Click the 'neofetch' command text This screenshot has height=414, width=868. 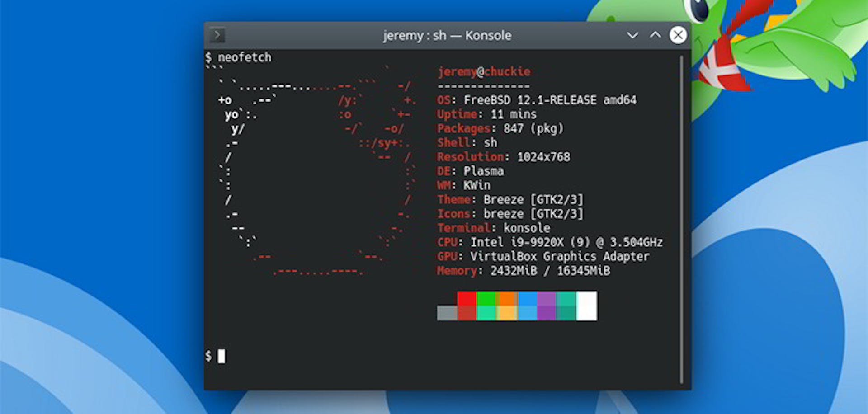click(245, 57)
